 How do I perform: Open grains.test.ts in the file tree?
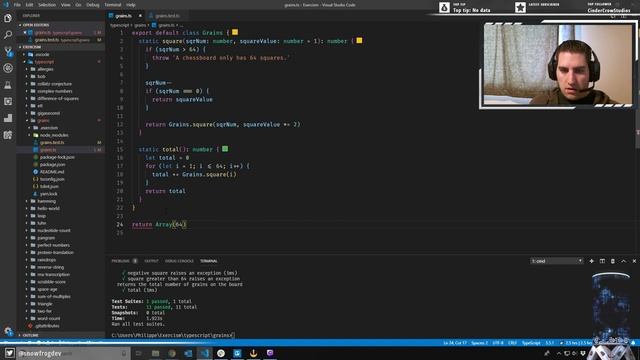click(52, 142)
